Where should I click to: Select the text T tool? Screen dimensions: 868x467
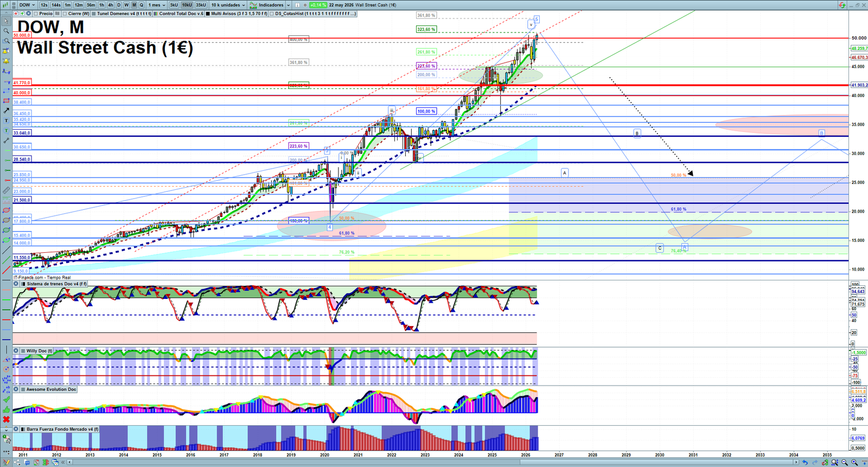6,120
